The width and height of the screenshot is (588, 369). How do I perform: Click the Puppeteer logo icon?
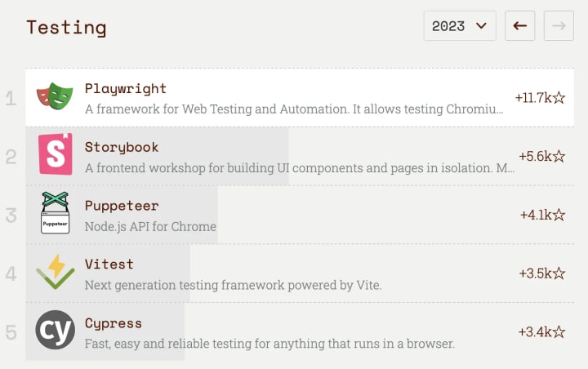click(56, 212)
